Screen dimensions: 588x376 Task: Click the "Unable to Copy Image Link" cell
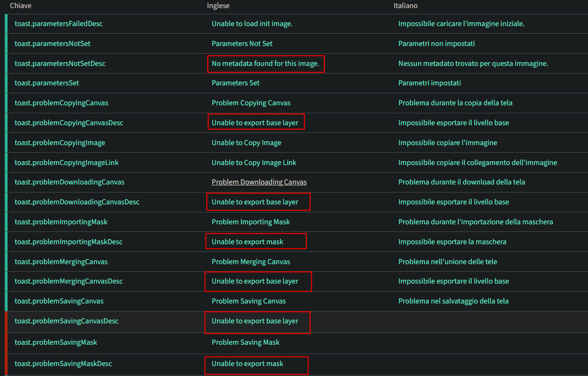point(254,162)
